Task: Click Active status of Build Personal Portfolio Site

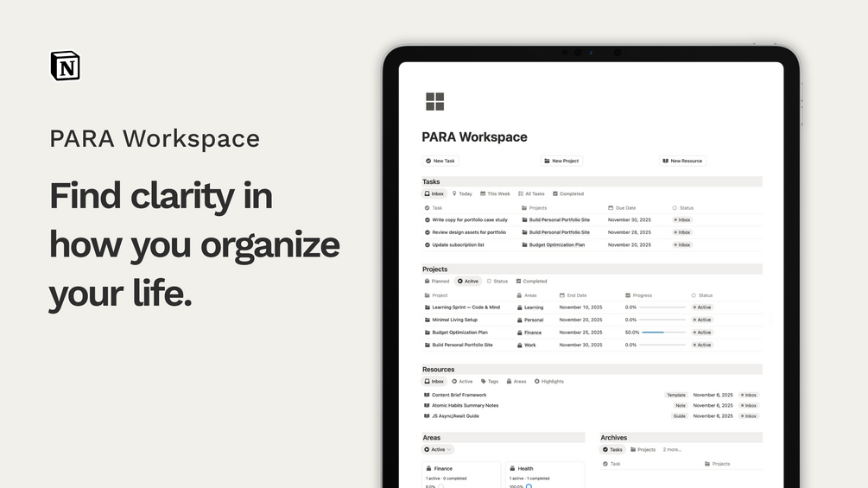Action: [702, 345]
